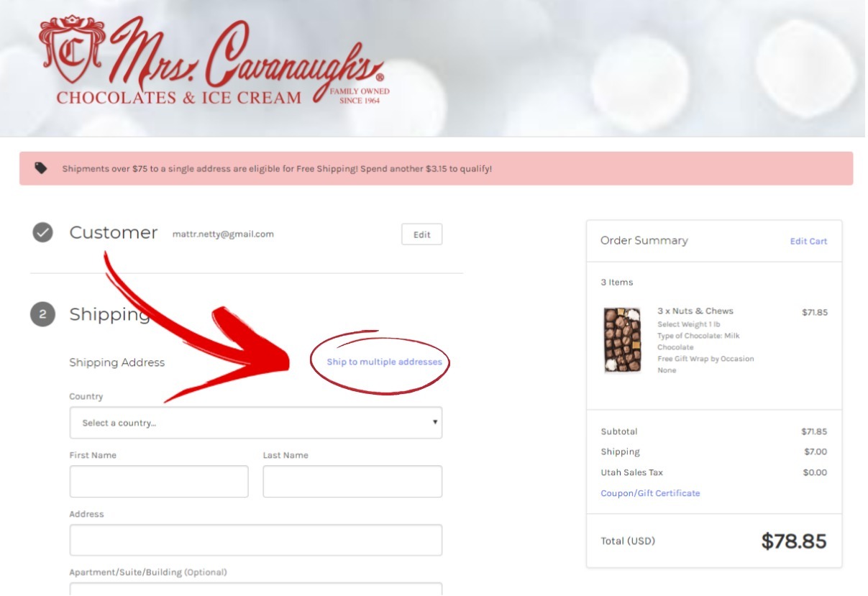The width and height of the screenshot is (868, 596).
Task: Expand the Select a country dropdown
Action: (x=256, y=423)
